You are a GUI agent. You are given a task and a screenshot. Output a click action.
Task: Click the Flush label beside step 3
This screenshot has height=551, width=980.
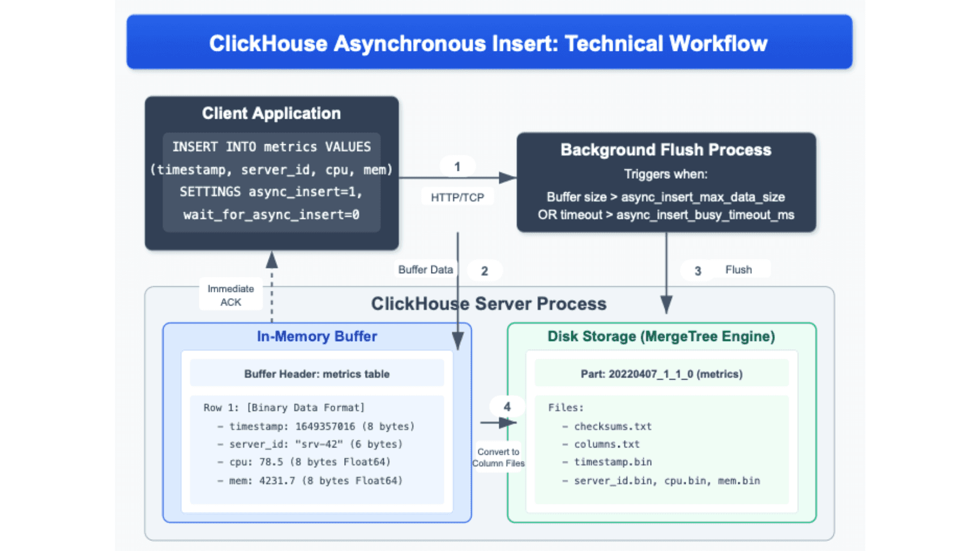[738, 270]
